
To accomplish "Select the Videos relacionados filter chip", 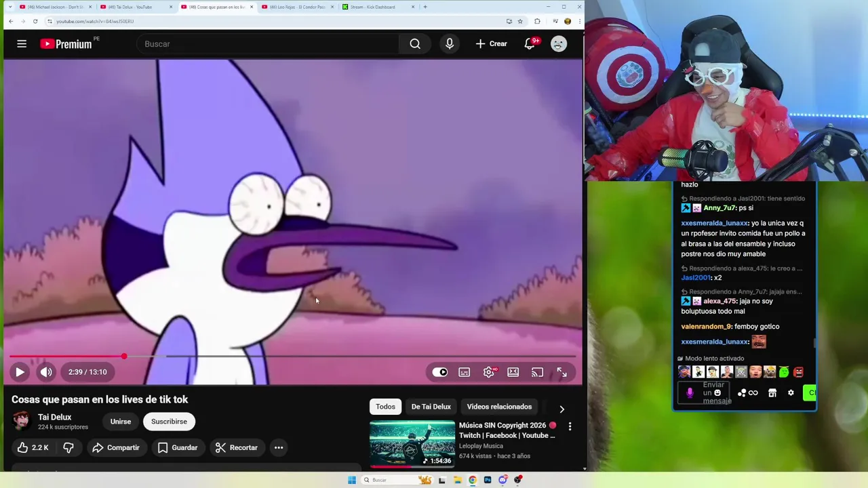I will pyautogui.click(x=499, y=407).
